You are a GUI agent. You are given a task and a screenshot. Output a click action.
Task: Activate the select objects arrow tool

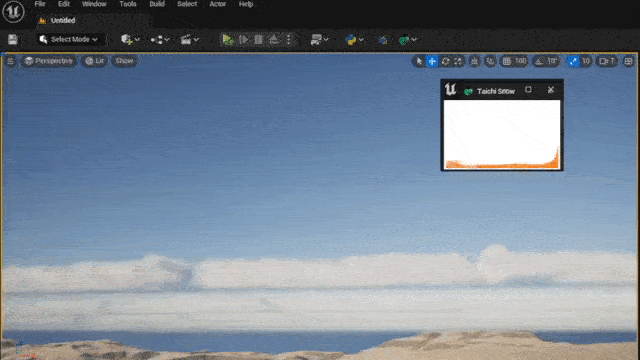(419, 61)
